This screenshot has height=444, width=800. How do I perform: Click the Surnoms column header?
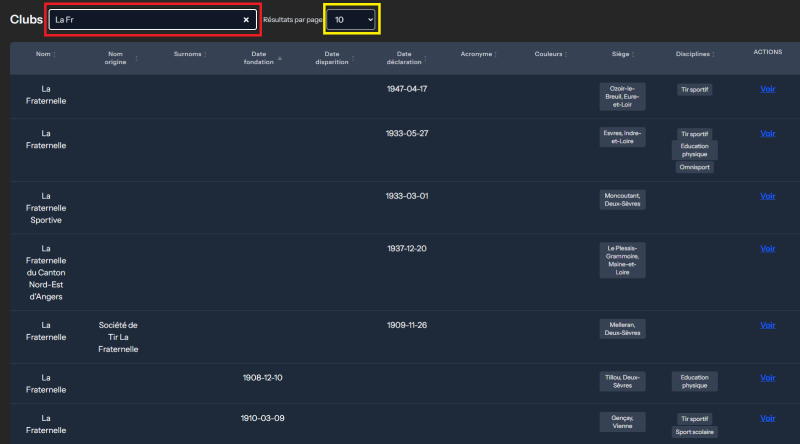point(187,54)
